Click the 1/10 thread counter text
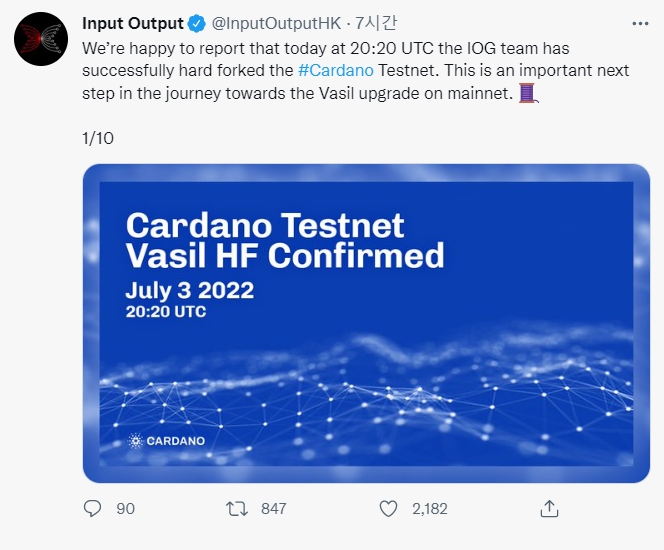 tap(98, 138)
